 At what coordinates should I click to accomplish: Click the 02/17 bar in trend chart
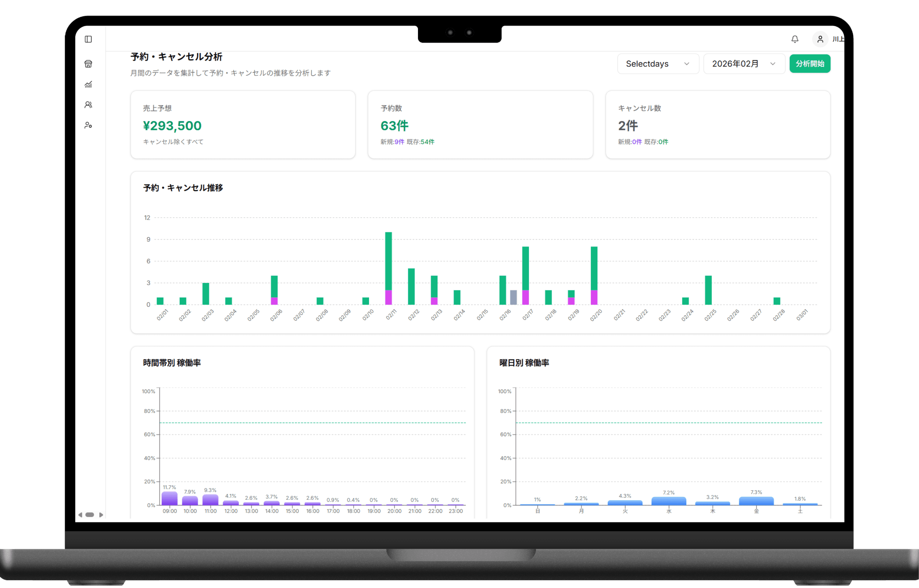pos(525,276)
